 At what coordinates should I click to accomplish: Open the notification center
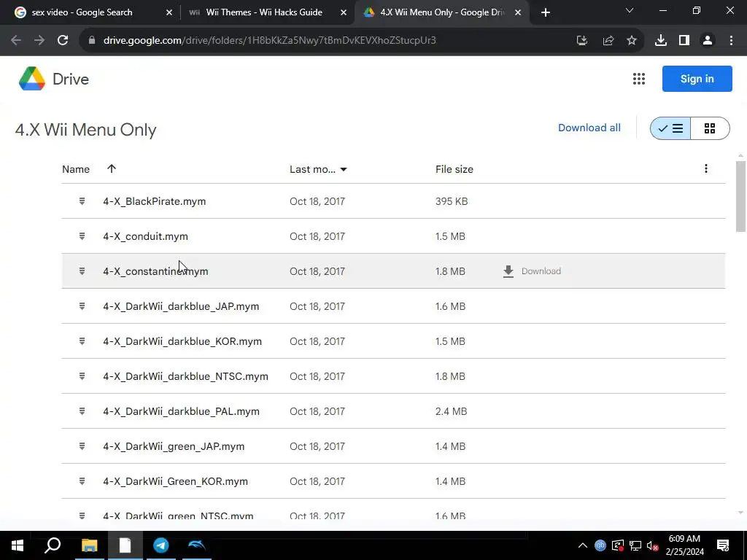coord(723,545)
